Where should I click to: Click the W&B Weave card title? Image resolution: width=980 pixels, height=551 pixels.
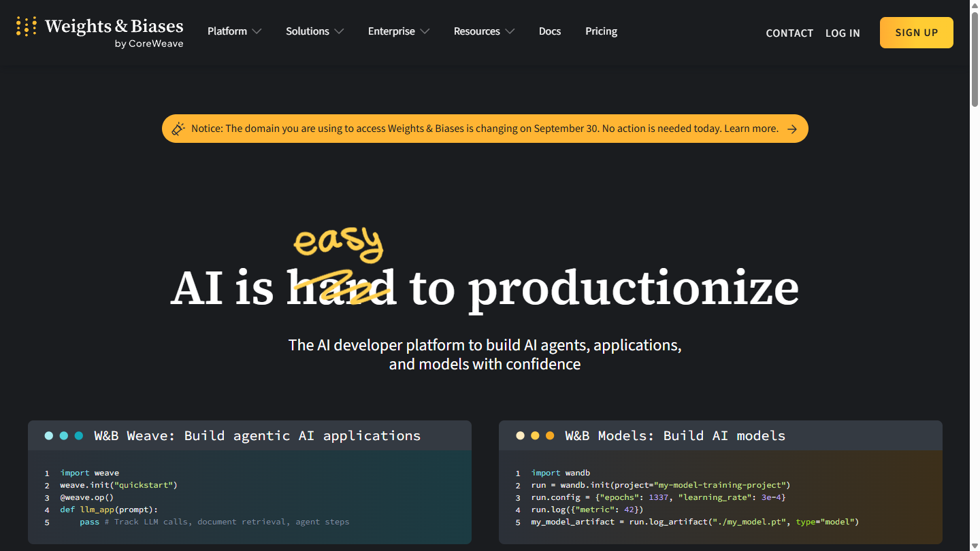tap(257, 435)
